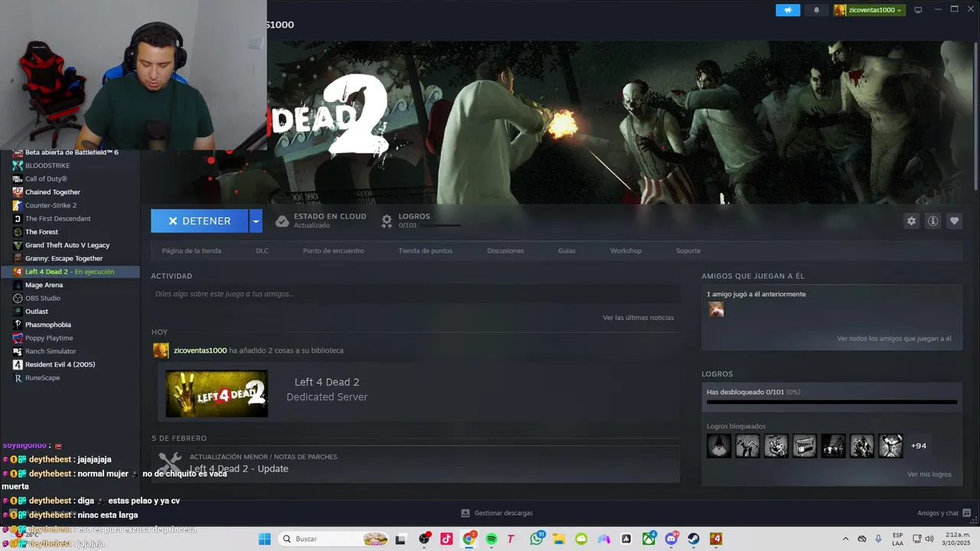Open game settings gear icon

coord(911,221)
